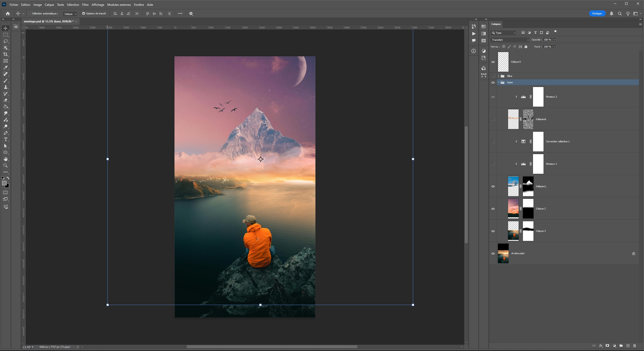Enable the Sélection automatique checkbox
644x351 pixels.
point(30,14)
